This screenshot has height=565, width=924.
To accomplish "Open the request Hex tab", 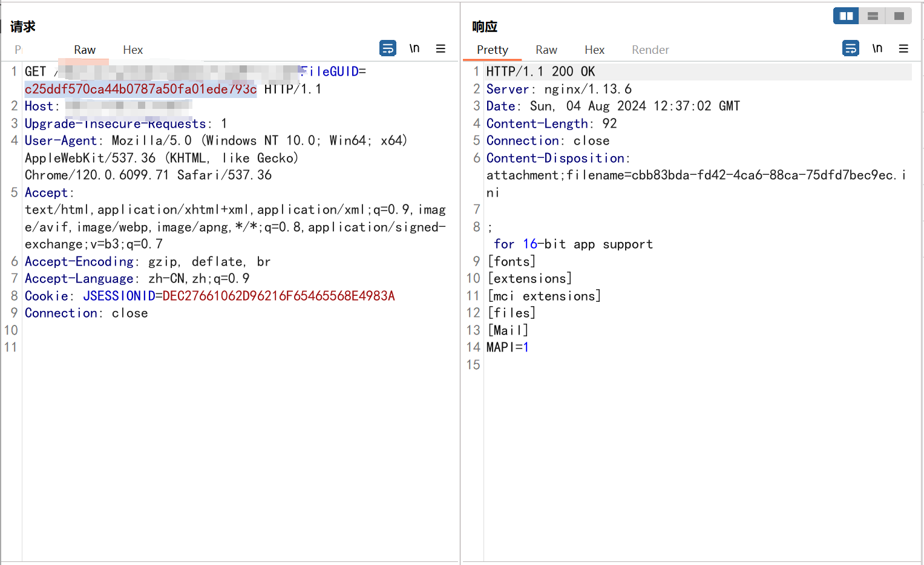I will coord(133,50).
